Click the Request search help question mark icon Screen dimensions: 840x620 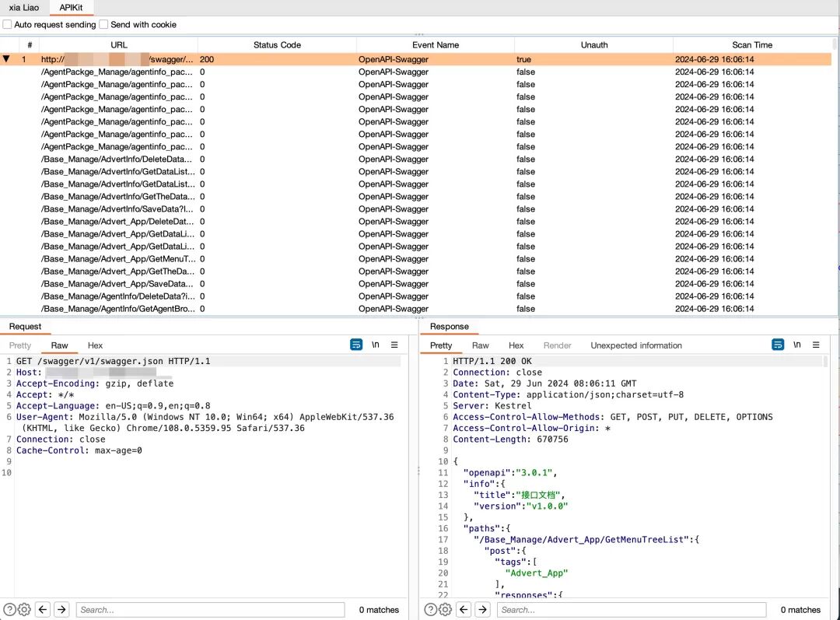(x=9, y=610)
